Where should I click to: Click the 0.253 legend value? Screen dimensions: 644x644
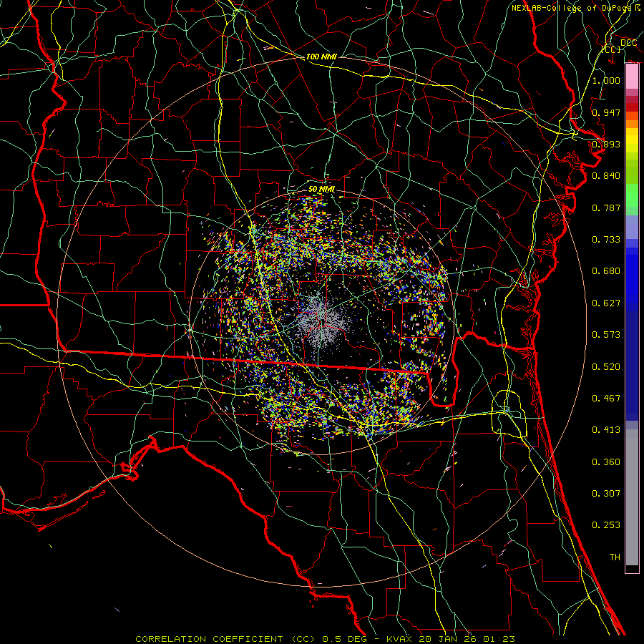[x=606, y=525]
